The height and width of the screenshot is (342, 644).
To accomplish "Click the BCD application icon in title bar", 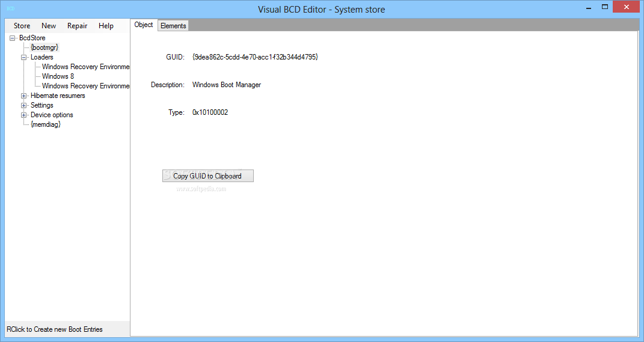I will coord(11,8).
